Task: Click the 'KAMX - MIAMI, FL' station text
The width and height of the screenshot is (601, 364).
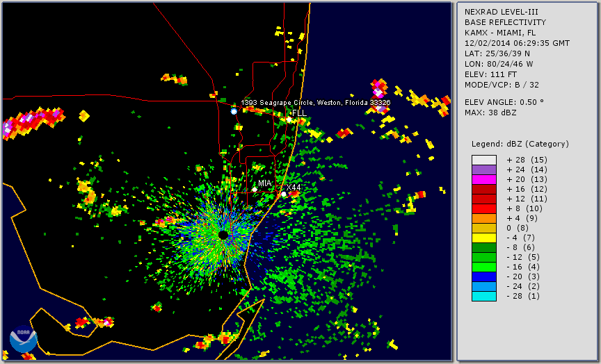Action: pos(500,33)
